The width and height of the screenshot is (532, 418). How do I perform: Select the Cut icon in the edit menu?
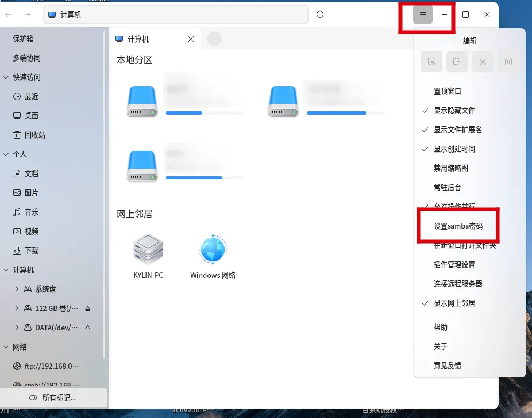tap(483, 62)
